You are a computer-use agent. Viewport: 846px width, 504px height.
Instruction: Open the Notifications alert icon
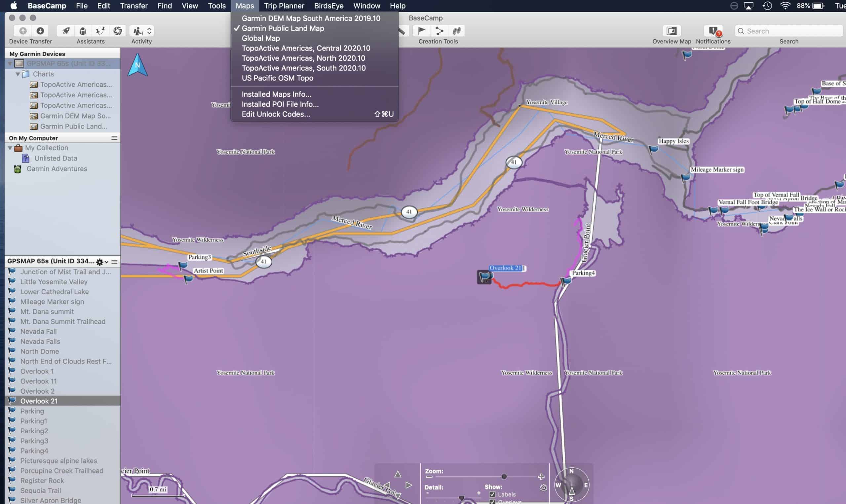[x=713, y=31]
